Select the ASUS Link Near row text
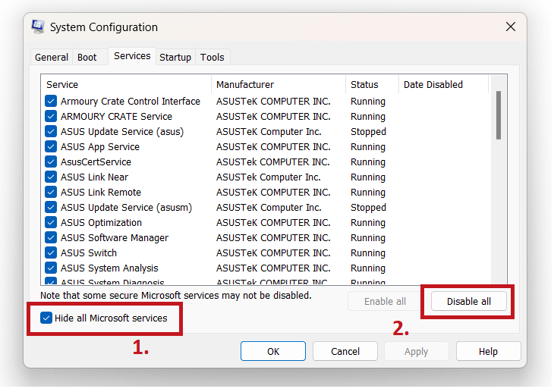 click(x=95, y=177)
